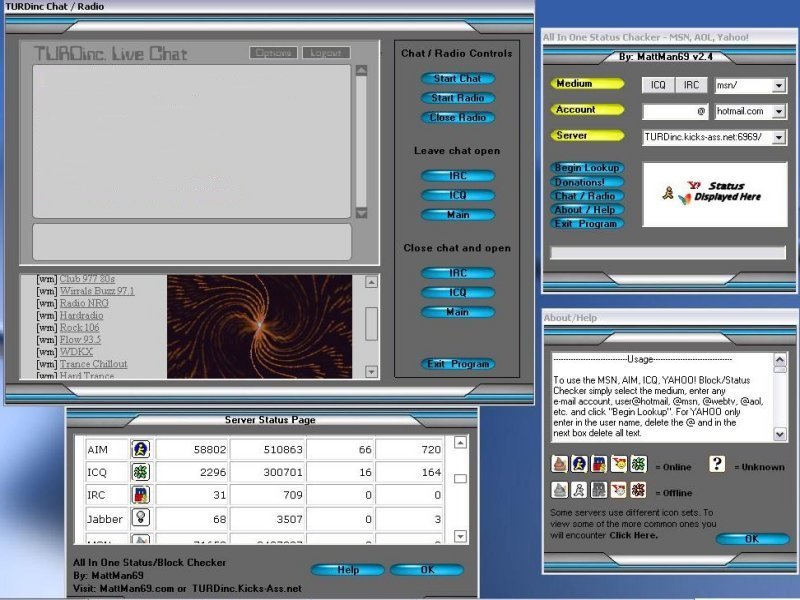The width and height of the screenshot is (800, 600).
Task: Click the red ICQ flower offline icon
Action: (x=638, y=490)
